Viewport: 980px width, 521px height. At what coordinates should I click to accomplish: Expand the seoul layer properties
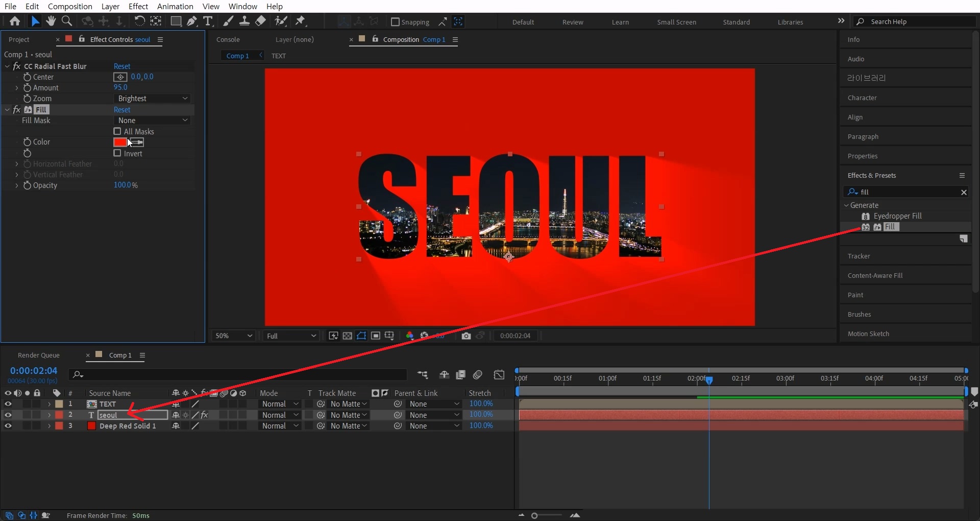[49, 415]
